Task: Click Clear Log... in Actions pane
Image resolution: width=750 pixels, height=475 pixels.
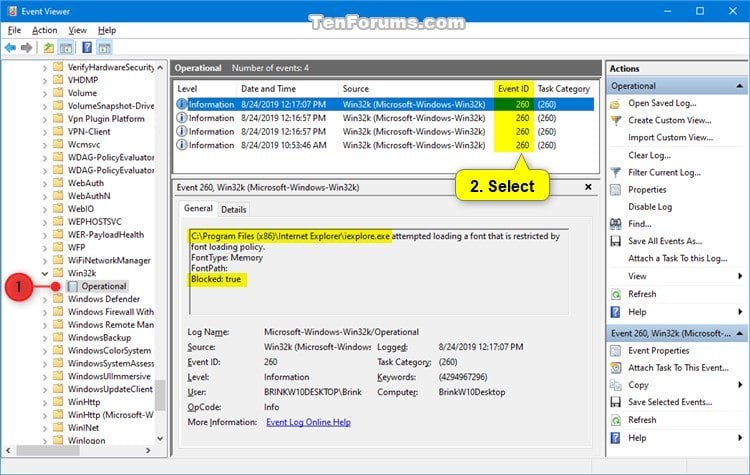Action: [649, 155]
